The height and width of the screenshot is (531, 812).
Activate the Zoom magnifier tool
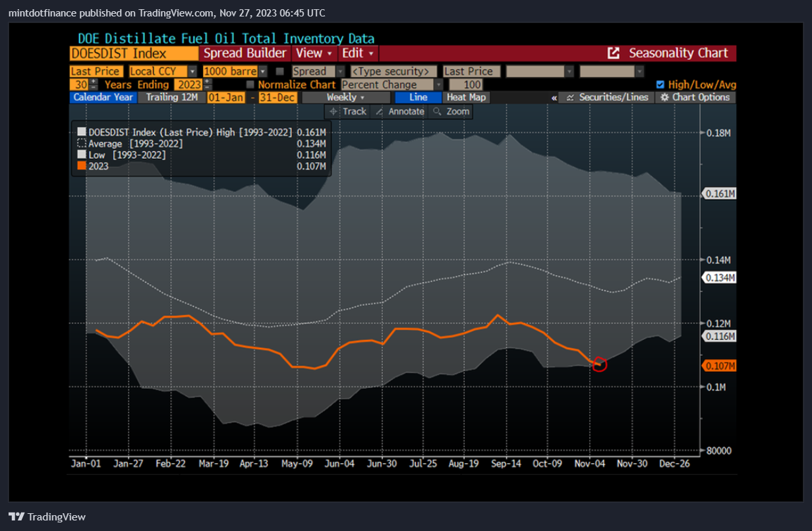(451, 111)
